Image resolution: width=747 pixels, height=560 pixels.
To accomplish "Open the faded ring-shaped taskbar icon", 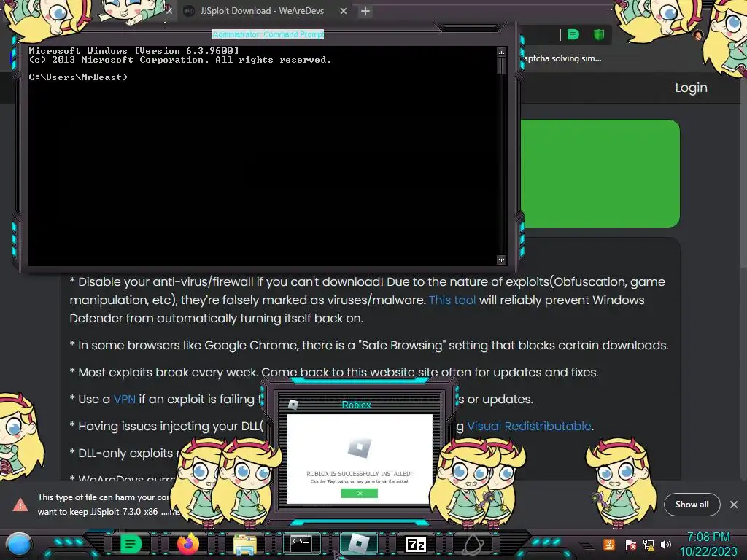I will [x=472, y=544].
